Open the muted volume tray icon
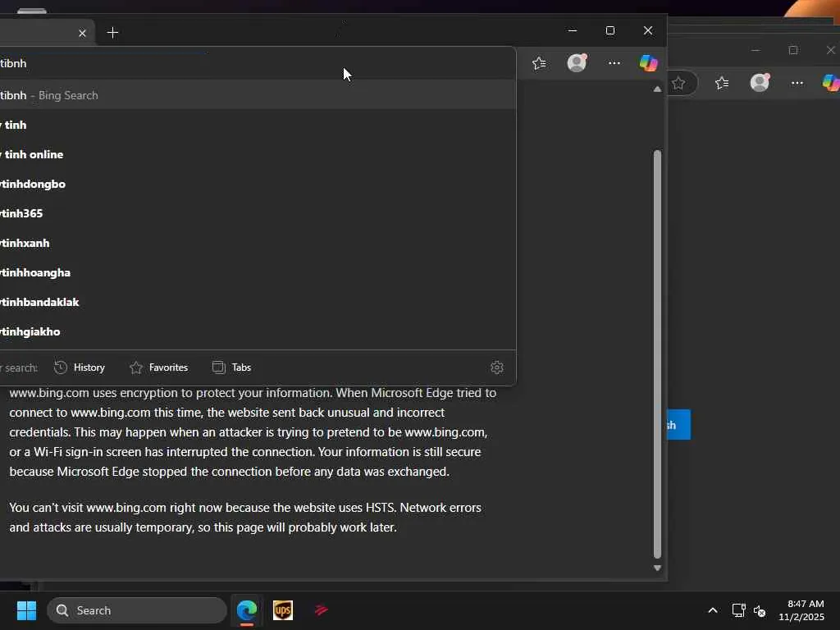840x630 pixels. [759, 610]
